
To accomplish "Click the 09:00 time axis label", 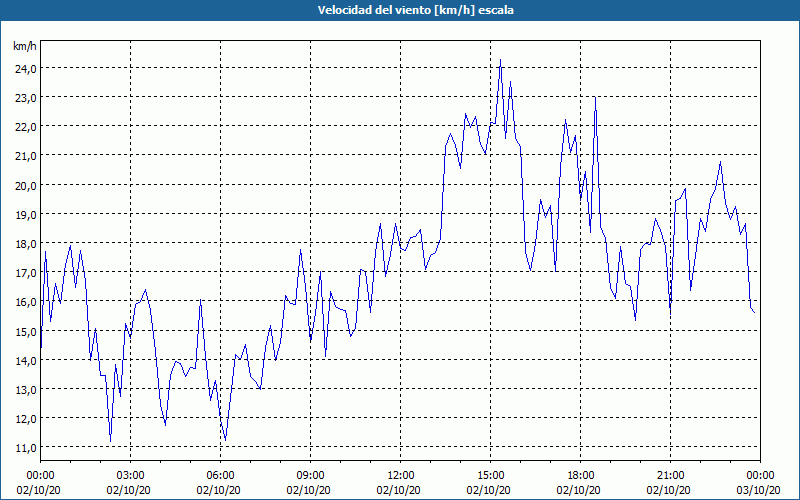I will click(310, 476).
